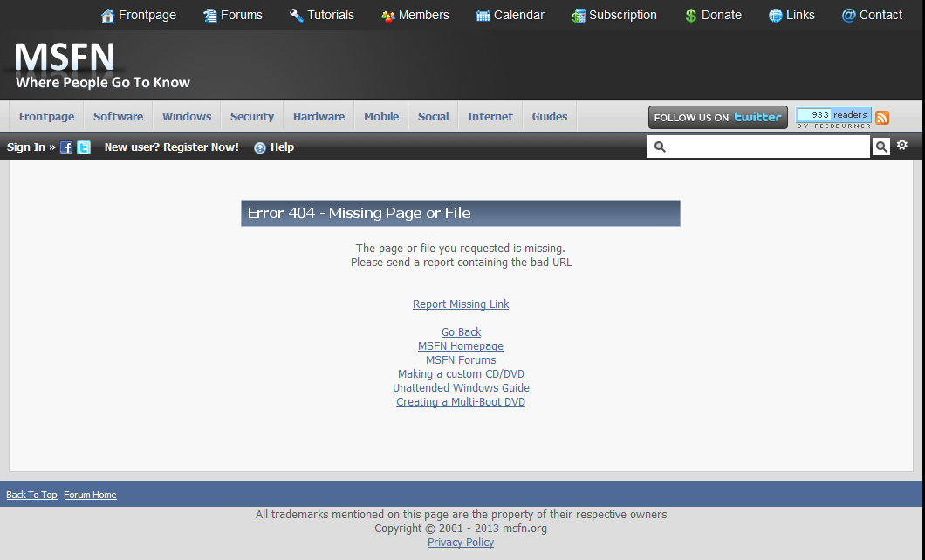The height and width of the screenshot is (560, 925).
Task: Open Unattended Windows Guide link
Action: point(461,388)
